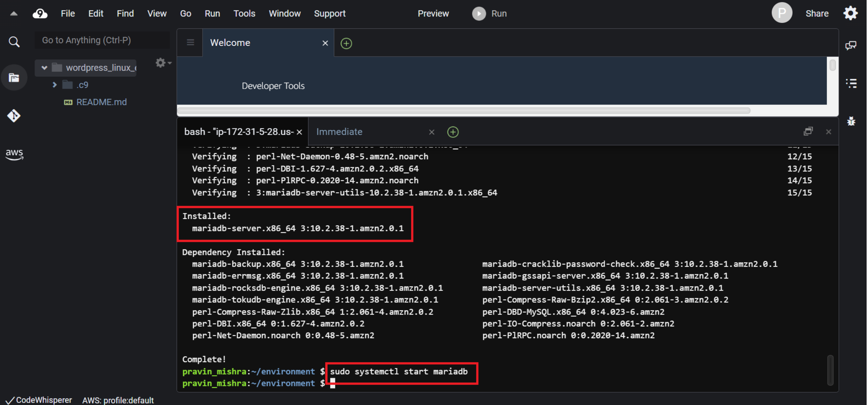Open the Edit menu
The width and height of the screenshot is (868, 405).
tap(96, 13)
